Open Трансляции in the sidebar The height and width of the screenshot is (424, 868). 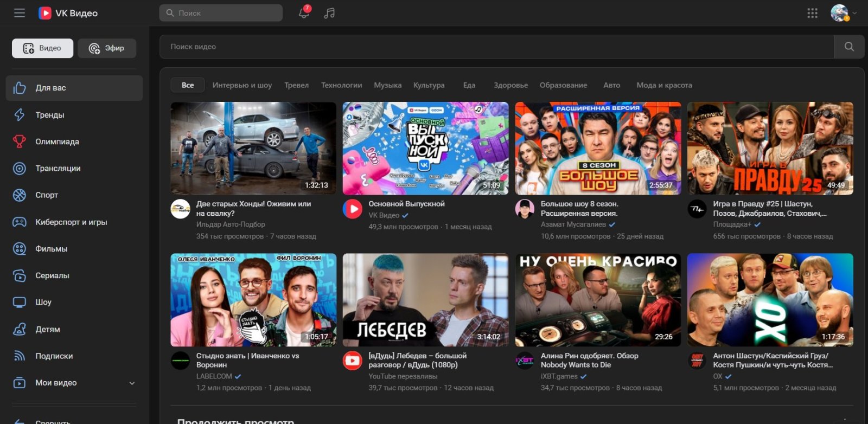click(x=58, y=168)
